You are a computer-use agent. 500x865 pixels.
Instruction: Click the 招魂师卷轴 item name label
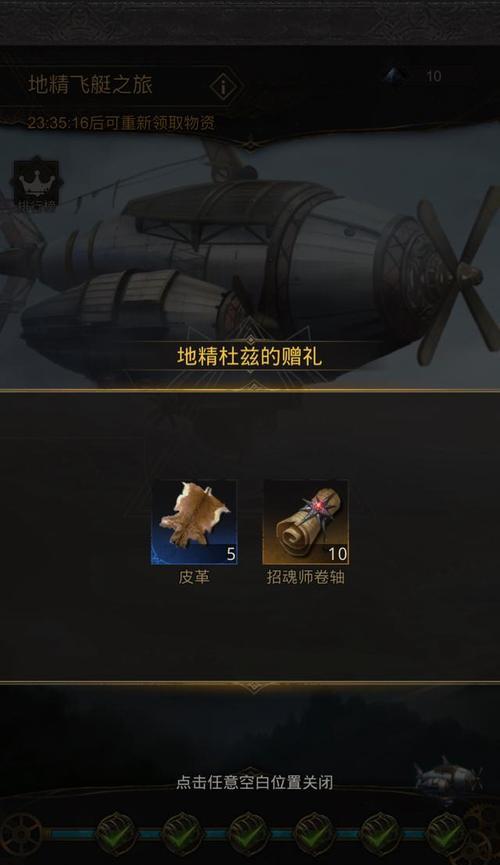click(306, 577)
